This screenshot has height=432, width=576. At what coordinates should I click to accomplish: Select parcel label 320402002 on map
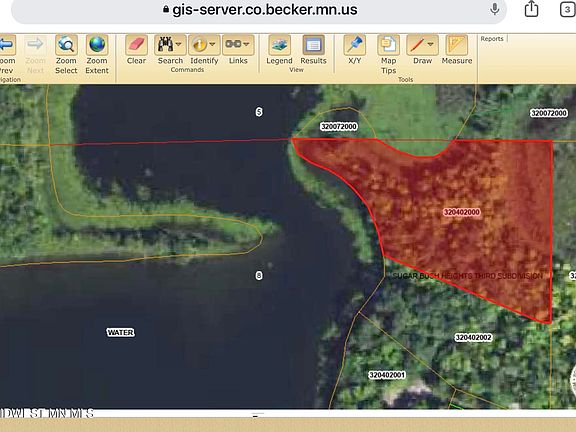pyautogui.click(x=473, y=338)
